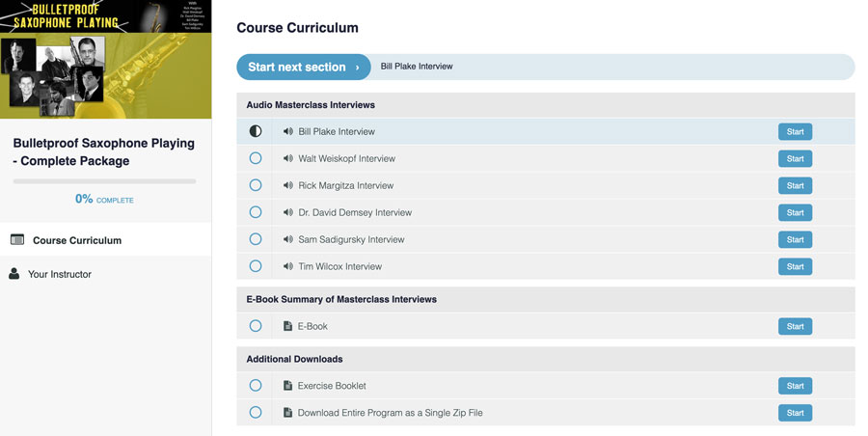Image resolution: width=868 pixels, height=436 pixels.
Task: Start the Rick Margitza Interview
Action: point(795,185)
